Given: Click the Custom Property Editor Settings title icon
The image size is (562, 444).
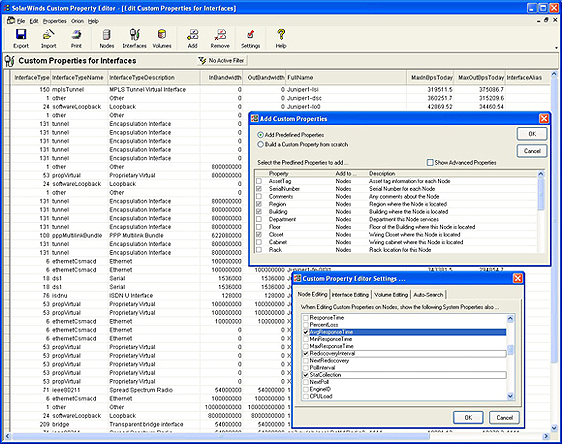Looking at the screenshot, I should click(x=297, y=278).
